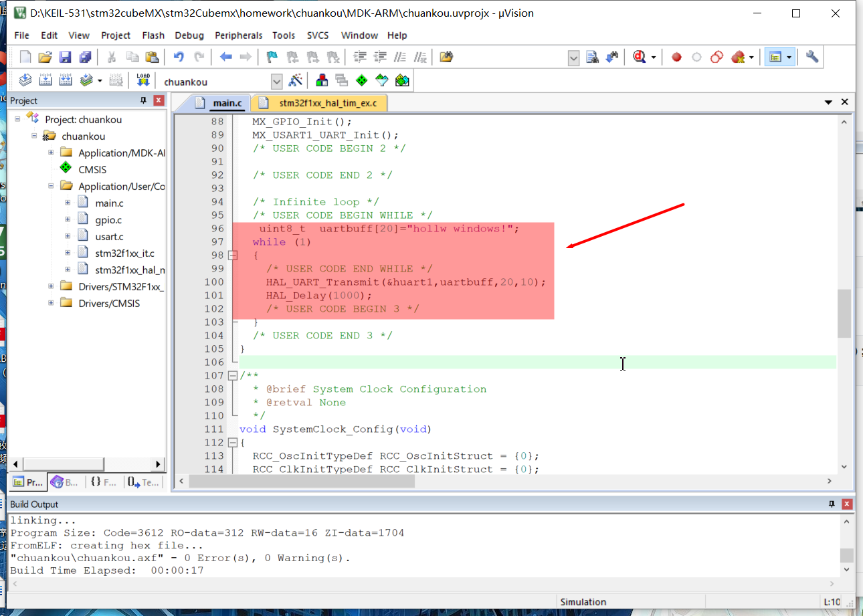Toggle enable/disable breakpoint with the hollow circle
Screen dimensions: 863x616
[x=696, y=57]
